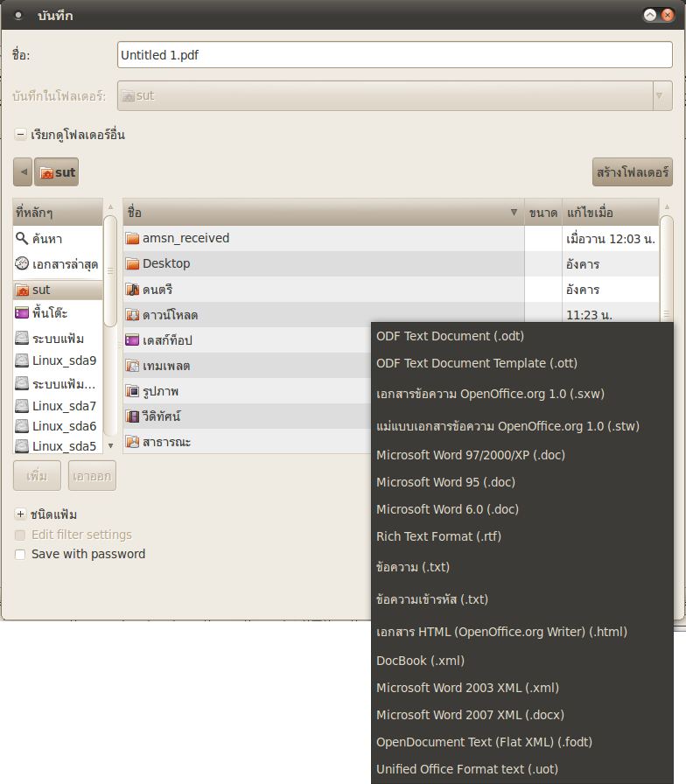Click the Desktop folder icon in file list

point(132,263)
